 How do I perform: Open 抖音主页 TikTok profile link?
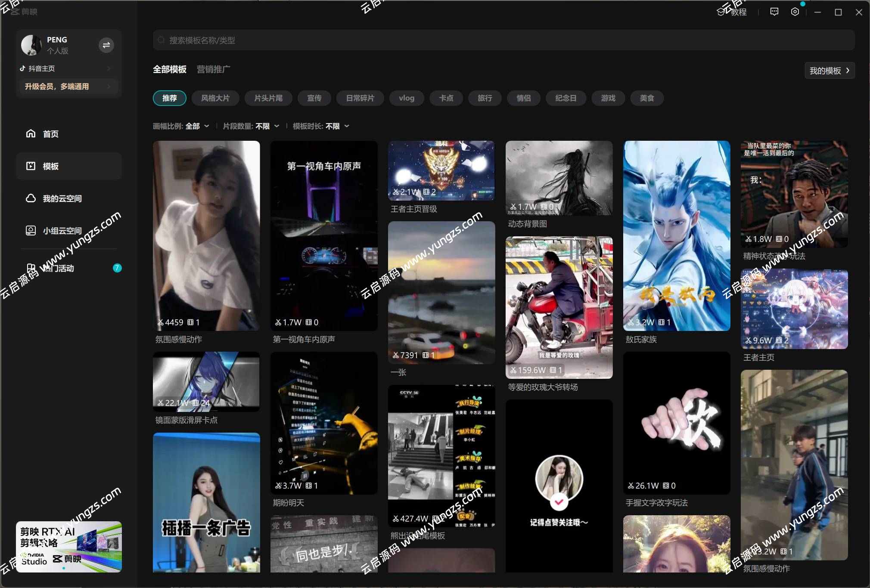[41, 68]
